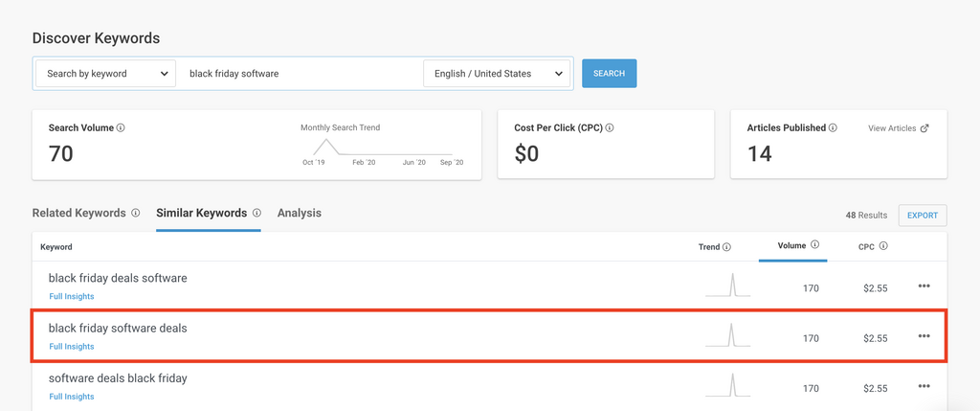Click info icon next to CPC column
This screenshot has height=411, width=980.
pos(883,246)
